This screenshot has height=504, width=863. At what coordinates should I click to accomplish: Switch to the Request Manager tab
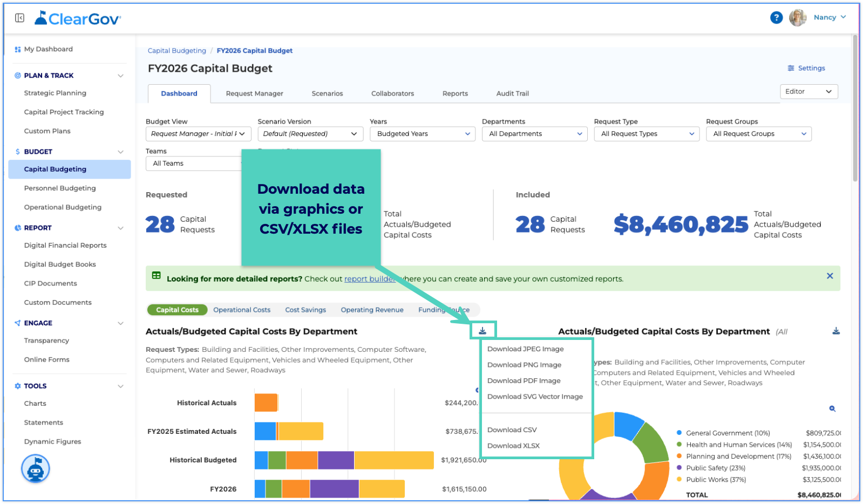[x=254, y=93]
